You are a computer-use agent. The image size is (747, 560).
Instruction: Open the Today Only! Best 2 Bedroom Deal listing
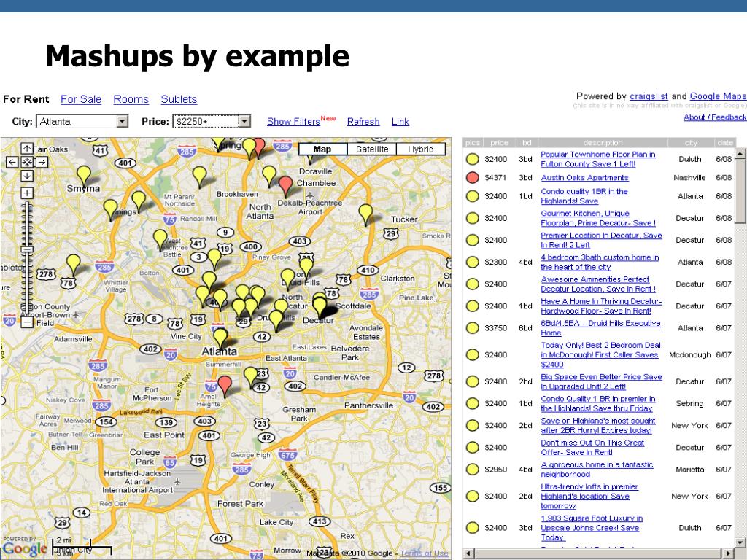click(601, 355)
